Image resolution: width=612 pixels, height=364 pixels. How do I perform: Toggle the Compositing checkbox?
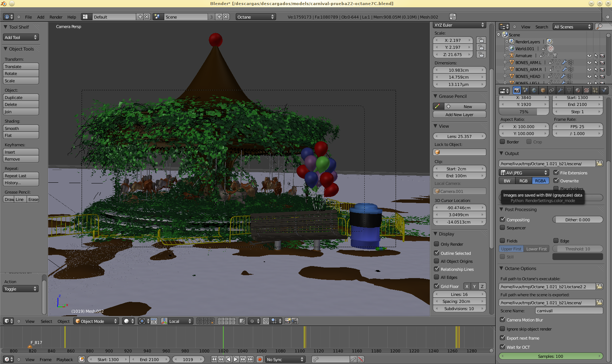[x=502, y=219]
